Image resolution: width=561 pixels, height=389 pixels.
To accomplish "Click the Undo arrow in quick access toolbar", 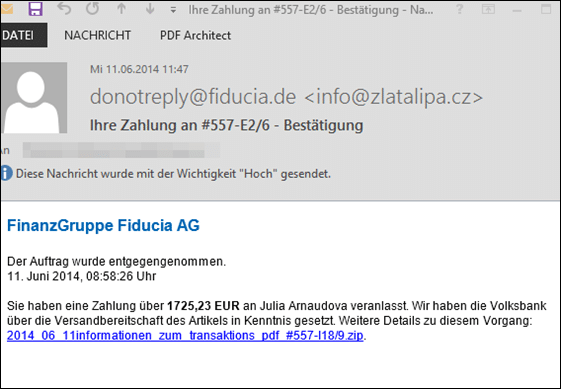I will pos(64,9).
